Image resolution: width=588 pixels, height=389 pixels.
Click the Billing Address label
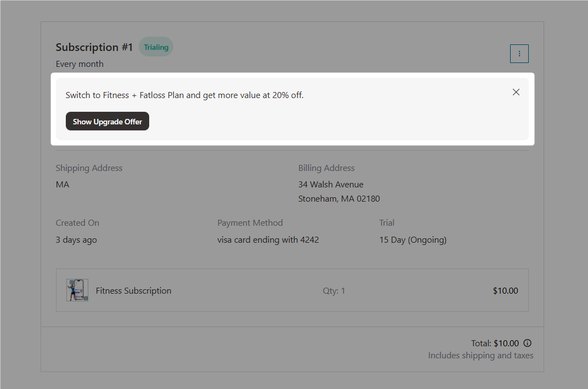[326, 168]
